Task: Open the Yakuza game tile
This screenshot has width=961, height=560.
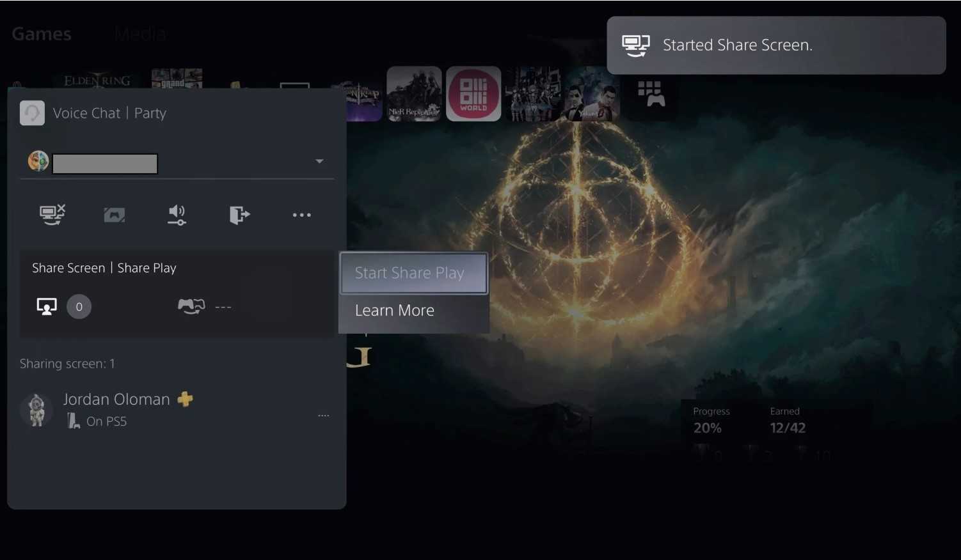Action: (592, 93)
